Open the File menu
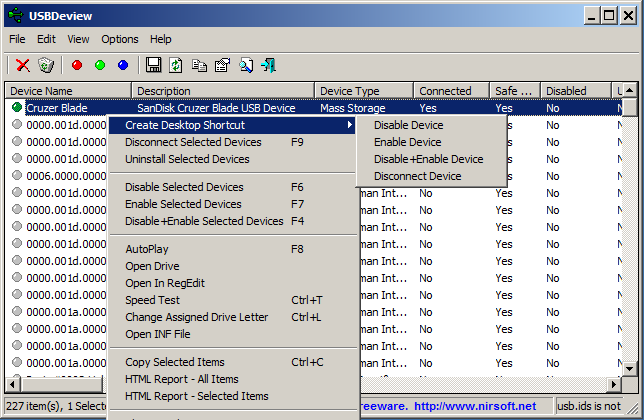This screenshot has height=420, width=644. click(x=17, y=39)
